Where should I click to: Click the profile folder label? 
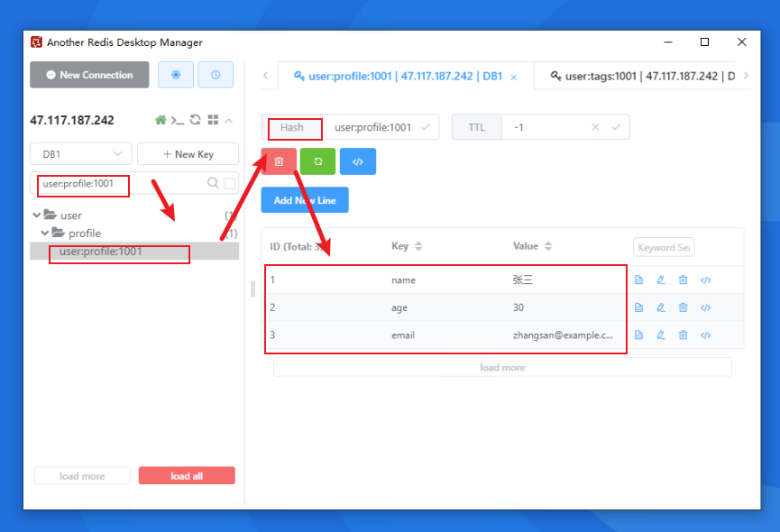pyautogui.click(x=85, y=234)
